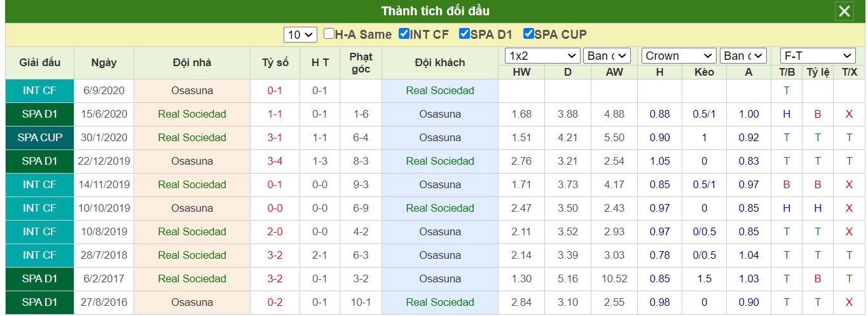Viewport: 868px width, 316px height.
Task: Select the SPA CUP league label
Action: click(x=39, y=138)
